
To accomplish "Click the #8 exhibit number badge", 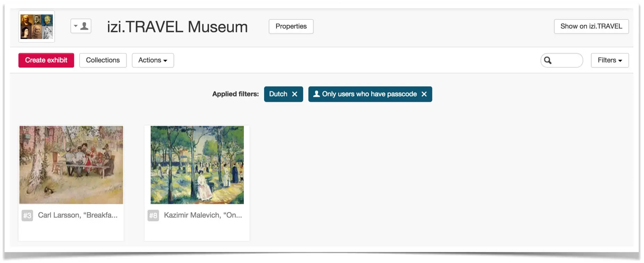I will tap(153, 215).
